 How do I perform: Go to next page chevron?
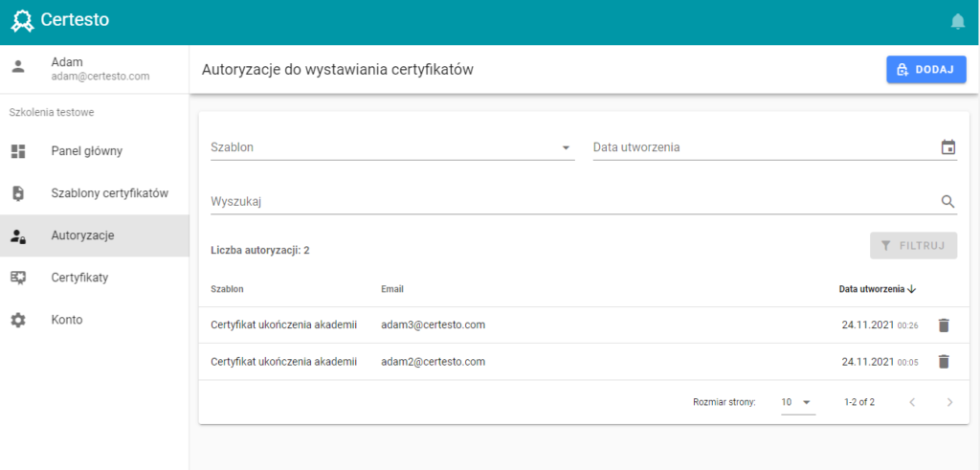click(949, 402)
